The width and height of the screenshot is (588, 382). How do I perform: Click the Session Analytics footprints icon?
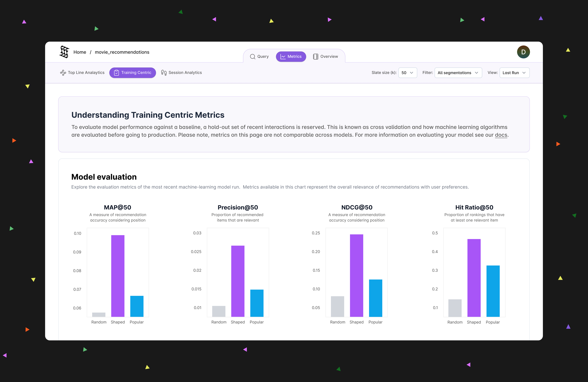pos(164,73)
